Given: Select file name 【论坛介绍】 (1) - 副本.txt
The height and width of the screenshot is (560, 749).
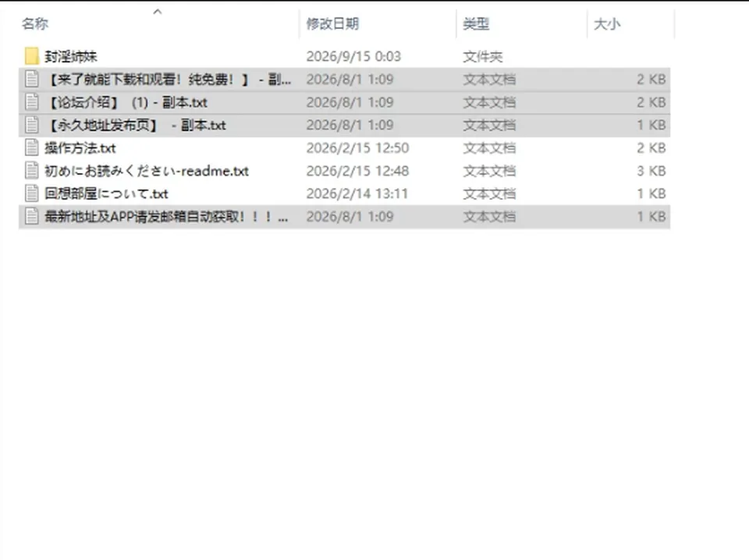Looking at the screenshot, I should 126,102.
